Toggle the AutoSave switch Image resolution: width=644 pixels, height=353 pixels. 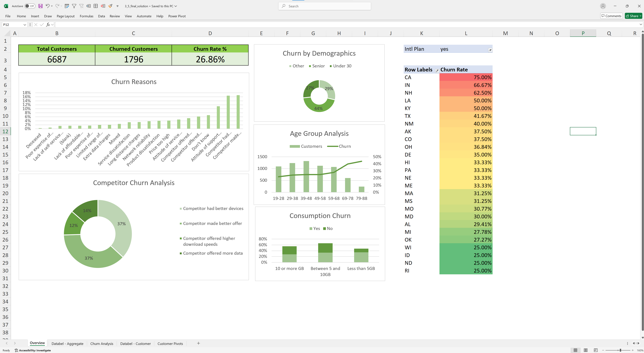(30, 6)
